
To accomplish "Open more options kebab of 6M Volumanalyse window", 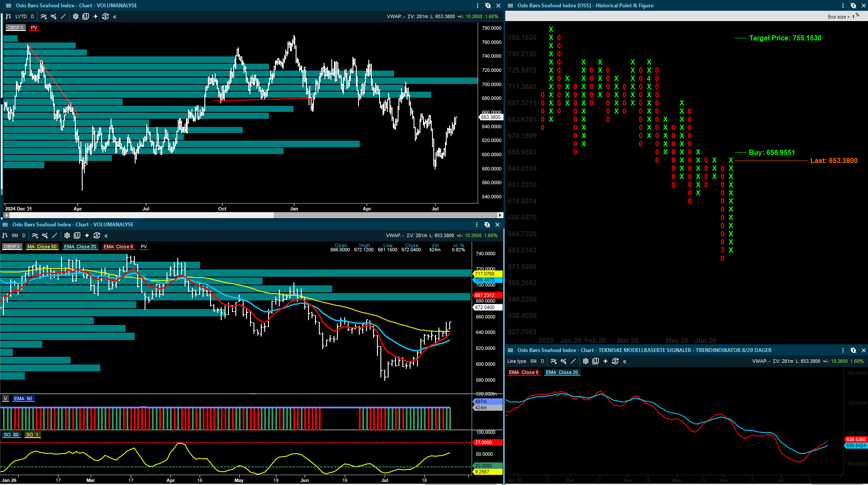I will click(x=477, y=225).
